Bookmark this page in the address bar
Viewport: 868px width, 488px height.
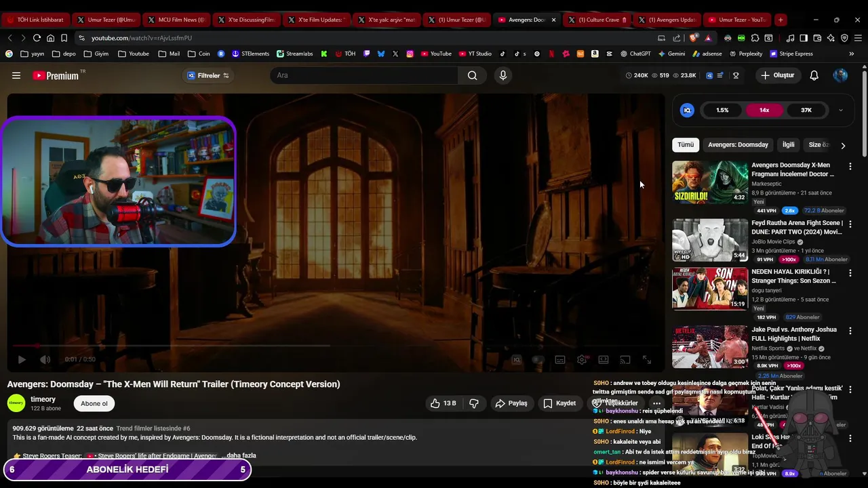(64, 38)
